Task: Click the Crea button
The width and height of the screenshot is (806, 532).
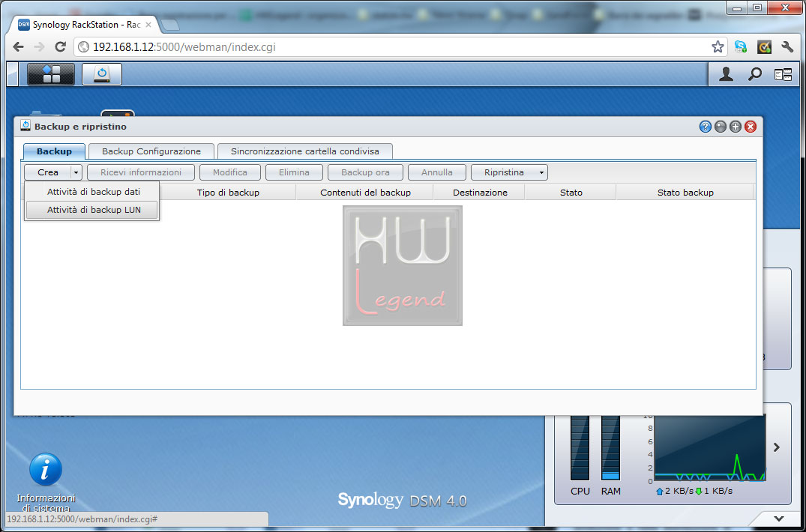Action: click(48, 172)
